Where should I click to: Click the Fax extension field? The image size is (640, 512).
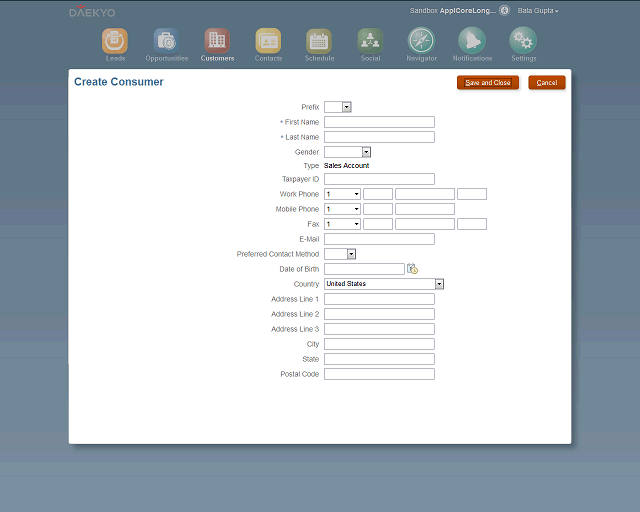click(472, 224)
